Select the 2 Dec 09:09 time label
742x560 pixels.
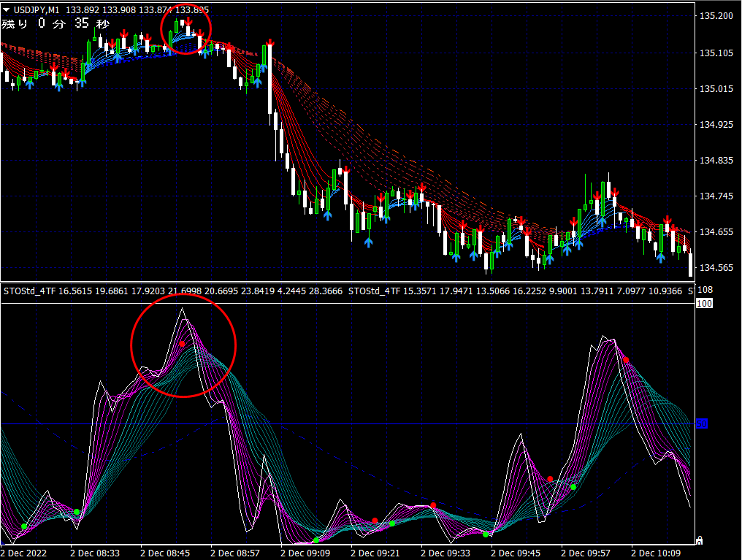coord(305,553)
